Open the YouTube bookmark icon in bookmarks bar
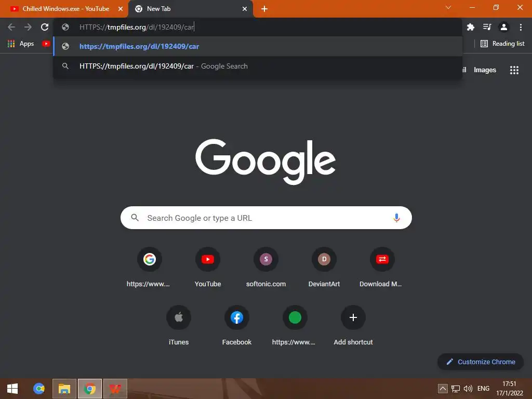This screenshot has width=532, height=399. (x=46, y=44)
